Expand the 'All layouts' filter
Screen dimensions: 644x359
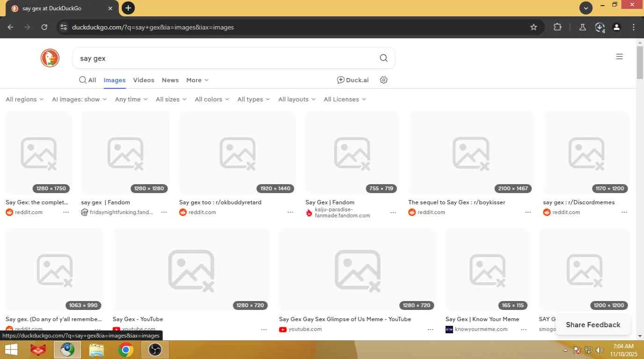[x=297, y=99]
